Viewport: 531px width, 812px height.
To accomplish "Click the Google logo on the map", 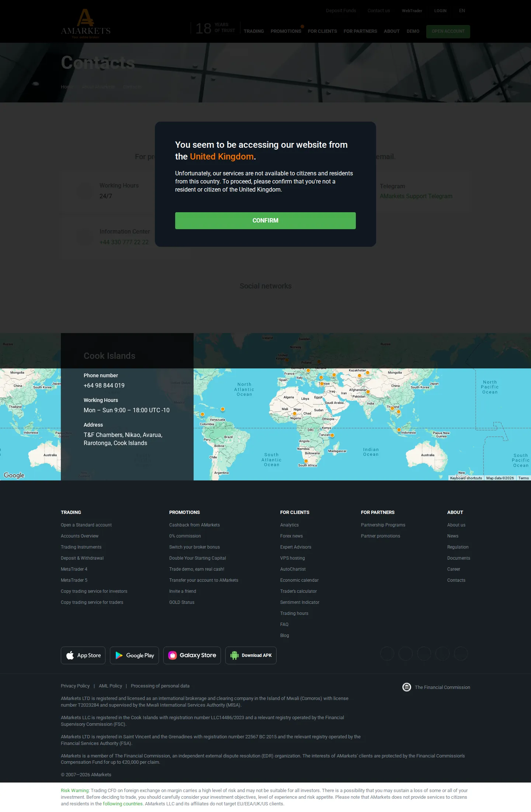I will tap(14, 475).
